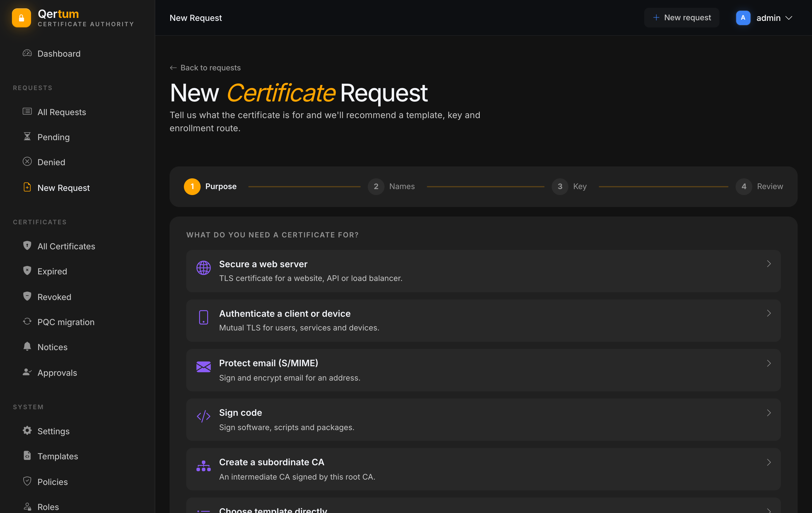The height and width of the screenshot is (513, 812).
Task: Open the admin user dropdown chevron
Action: click(789, 18)
